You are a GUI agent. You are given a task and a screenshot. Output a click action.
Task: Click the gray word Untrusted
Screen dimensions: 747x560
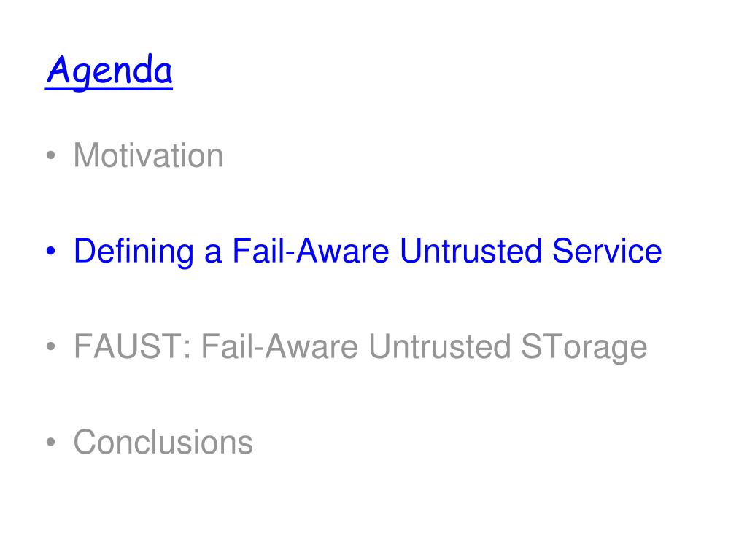pyautogui.click(x=440, y=346)
